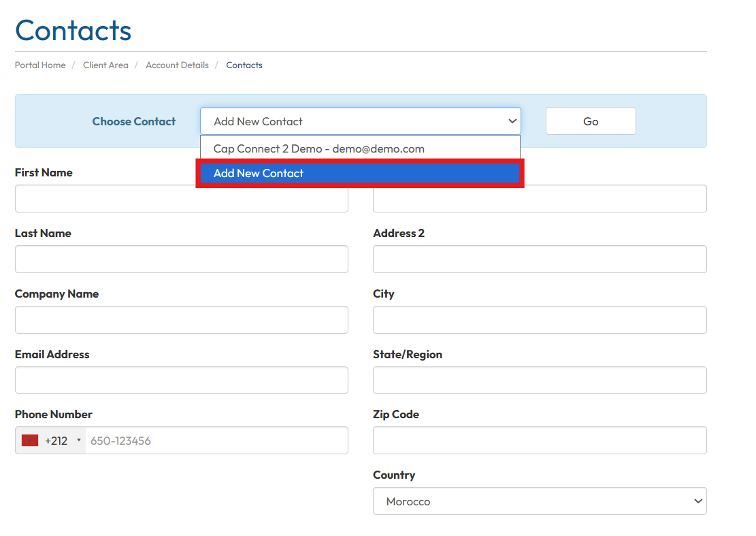Click the Zip Code input field
The width and height of the screenshot is (756, 536).
tap(539, 441)
